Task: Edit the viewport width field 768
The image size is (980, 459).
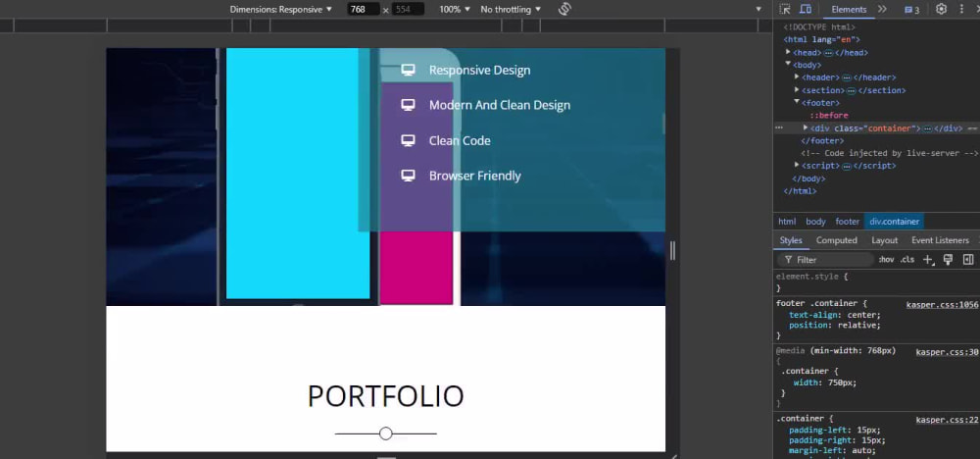Action: 364,10
